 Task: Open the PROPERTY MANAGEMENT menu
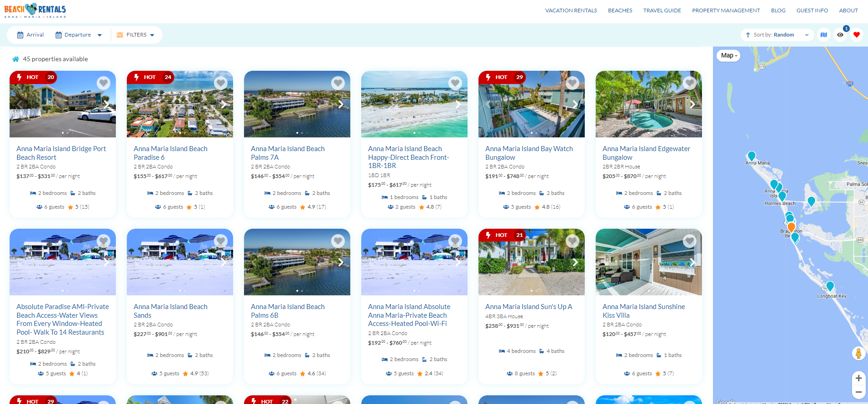[x=726, y=10]
